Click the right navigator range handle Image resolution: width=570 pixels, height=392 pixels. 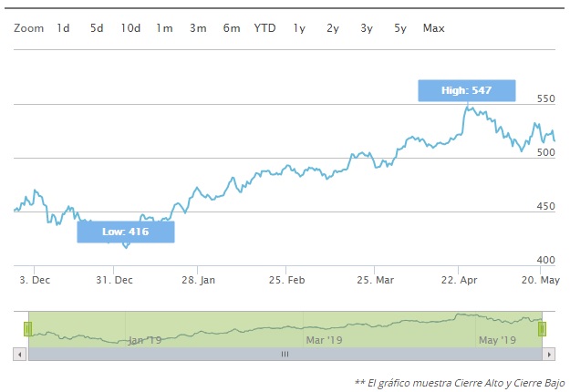[542, 328]
